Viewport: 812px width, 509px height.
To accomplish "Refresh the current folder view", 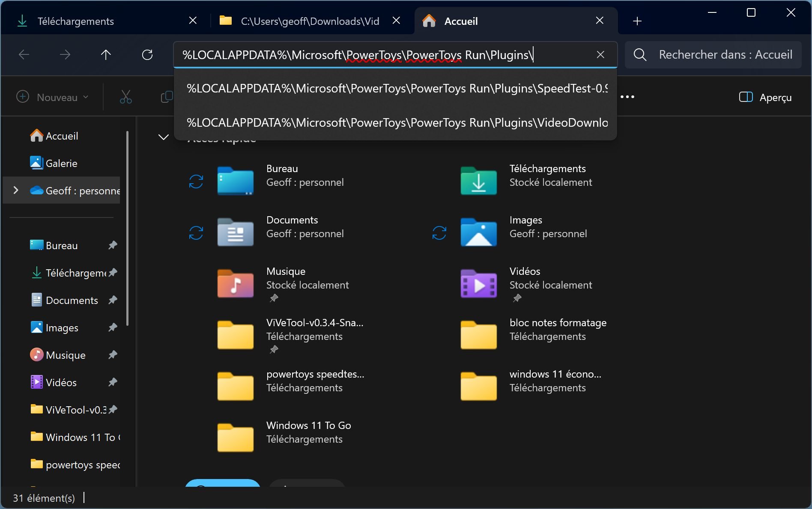I will 147,55.
